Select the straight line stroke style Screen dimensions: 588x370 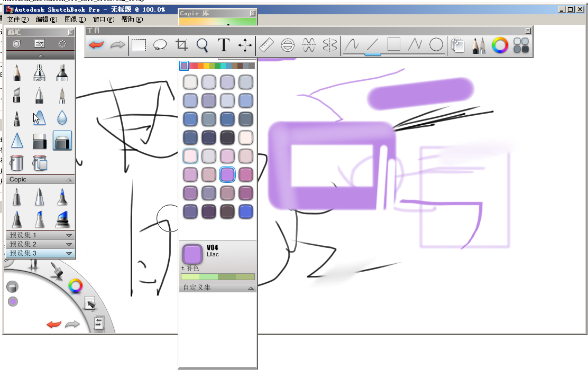(x=372, y=44)
